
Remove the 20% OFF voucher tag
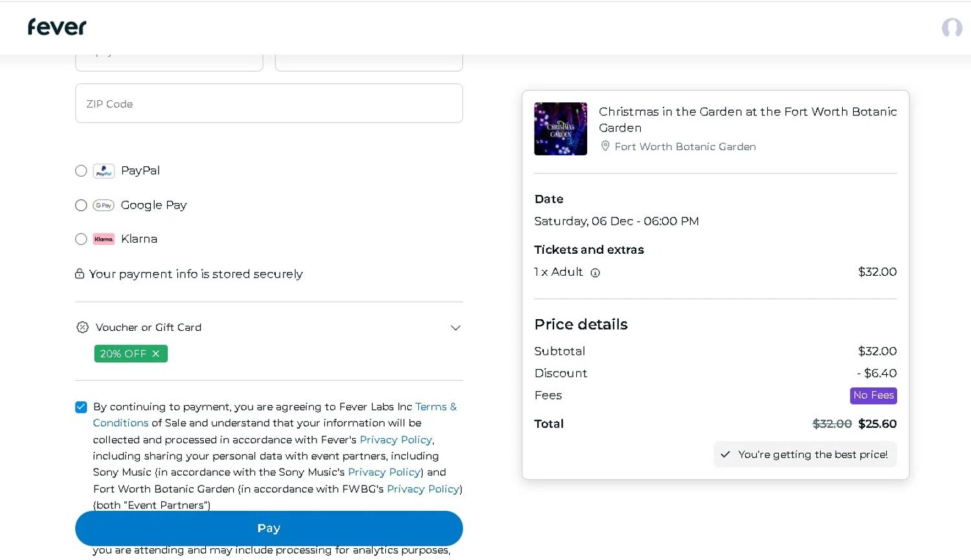click(156, 353)
